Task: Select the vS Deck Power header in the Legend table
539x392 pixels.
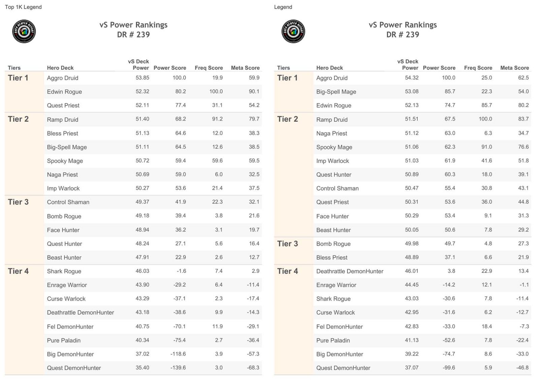Action: click(408, 65)
